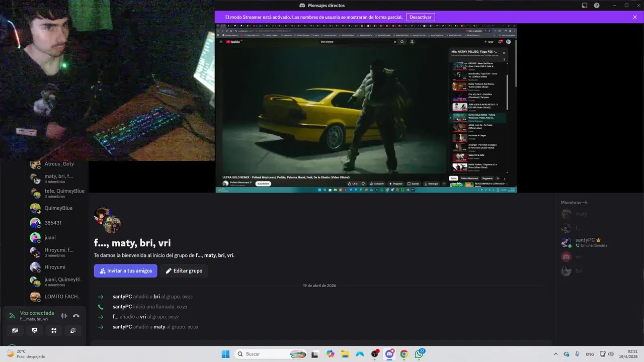Click the Discord taskbar icon
The width and height of the screenshot is (644, 362).
[389, 354]
